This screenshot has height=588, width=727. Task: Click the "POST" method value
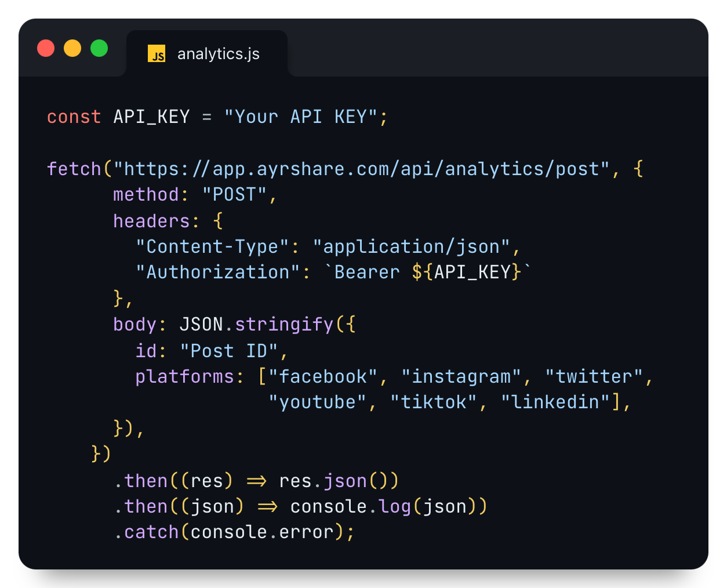coord(234,195)
